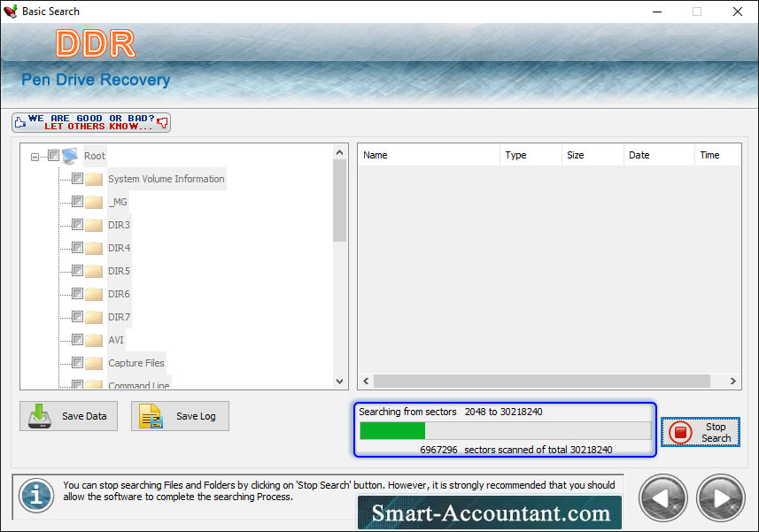
Task: Click the AVI folder icon
Action: 94,340
